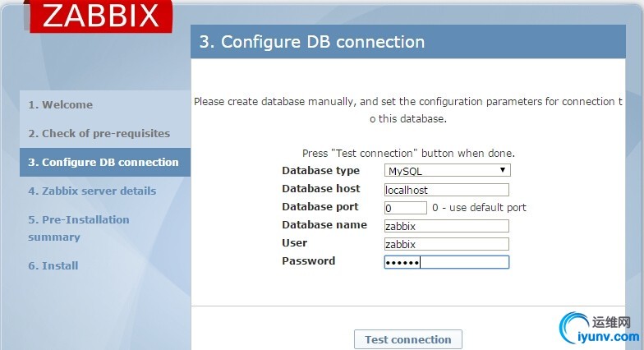This screenshot has height=350, width=644.
Task: Click the "Please create database manually" instruction text
Action: (408, 110)
